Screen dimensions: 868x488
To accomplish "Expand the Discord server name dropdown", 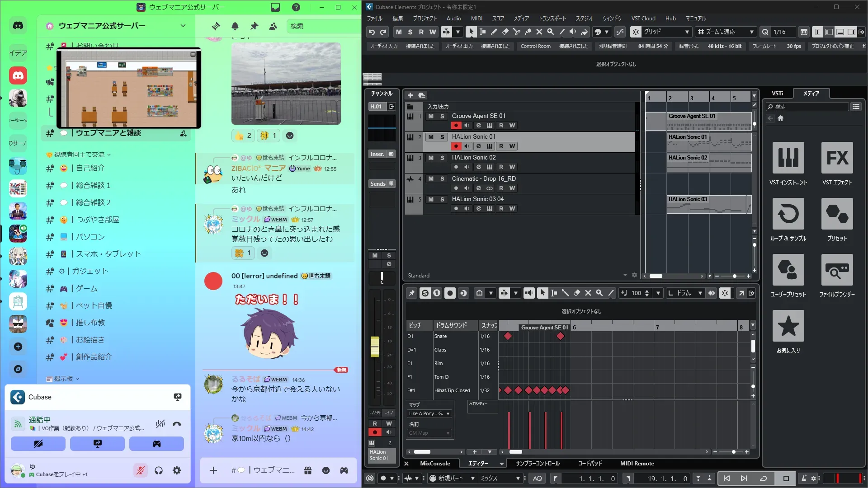I will [183, 26].
